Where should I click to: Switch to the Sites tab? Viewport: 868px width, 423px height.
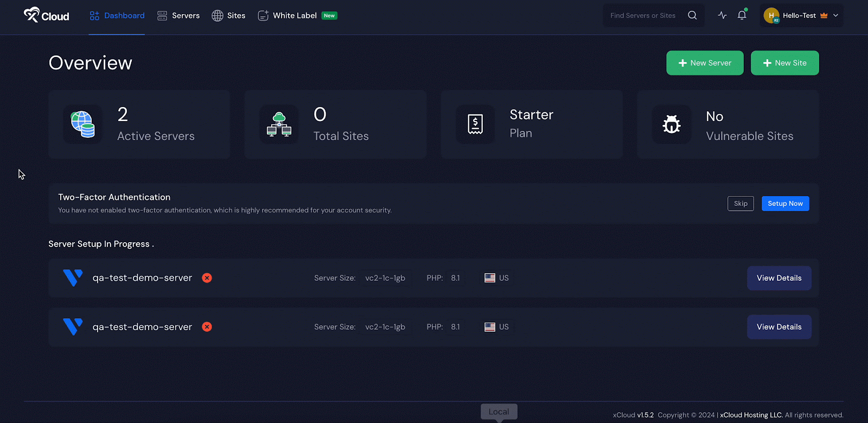point(229,16)
